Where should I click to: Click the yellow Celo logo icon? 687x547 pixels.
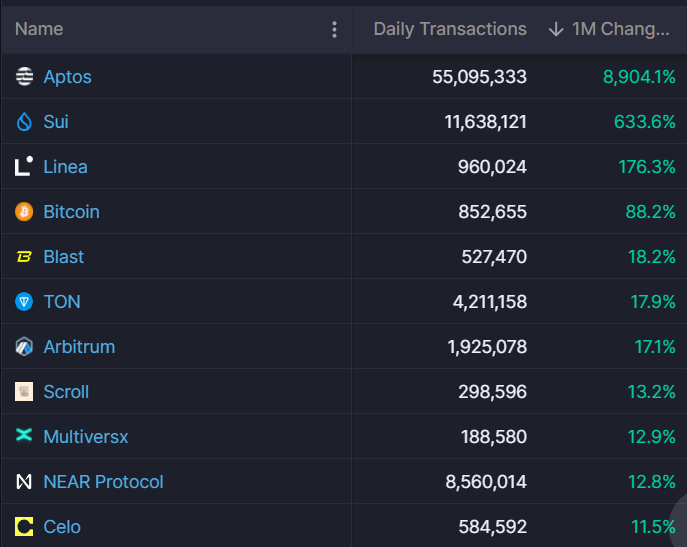24,526
